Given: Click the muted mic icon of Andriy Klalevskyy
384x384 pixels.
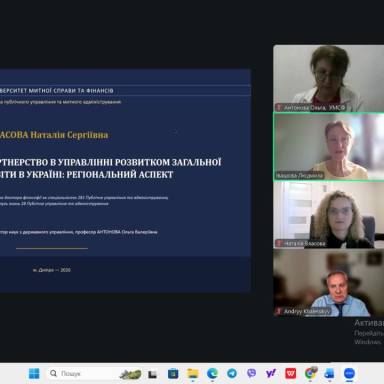Looking at the screenshot, I should coord(279,311).
